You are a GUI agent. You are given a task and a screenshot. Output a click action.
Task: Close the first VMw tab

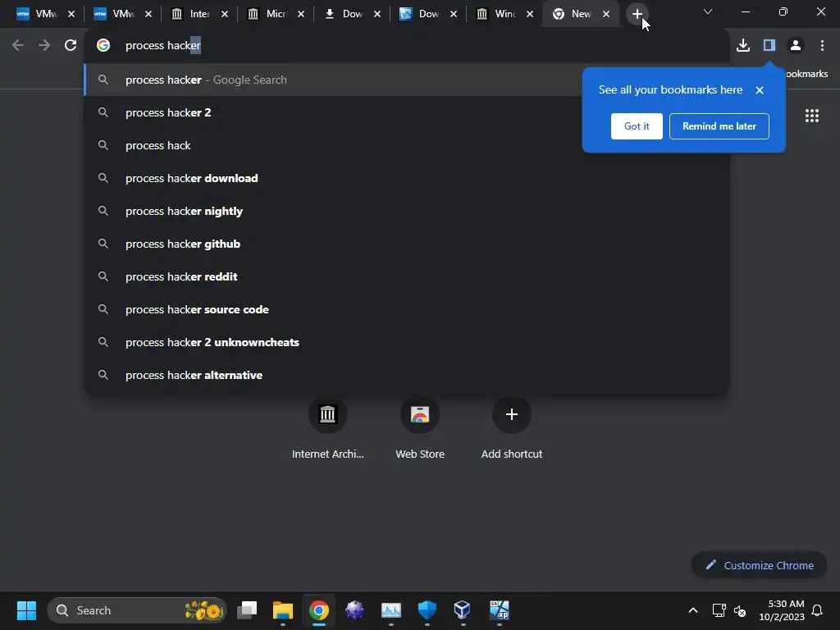point(71,15)
